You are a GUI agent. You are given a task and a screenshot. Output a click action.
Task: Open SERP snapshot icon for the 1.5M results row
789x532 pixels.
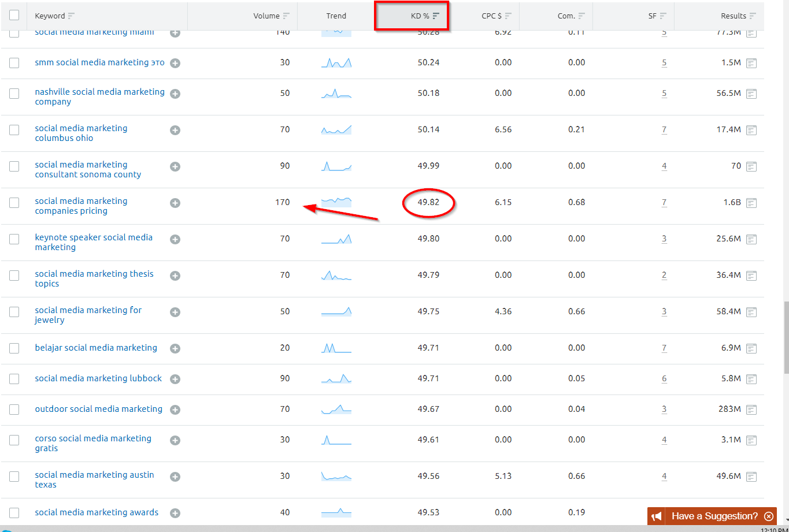[x=751, y=63]
